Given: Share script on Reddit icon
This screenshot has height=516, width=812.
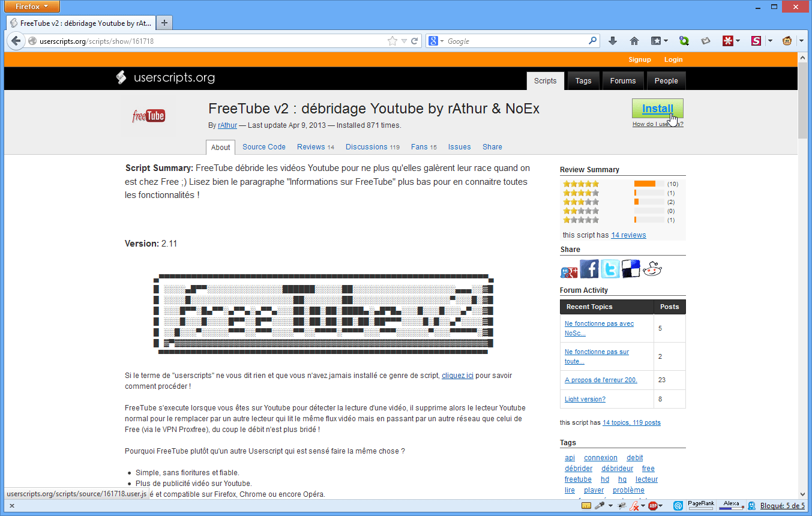Looking at the screenshot, I should pos(652,269).
